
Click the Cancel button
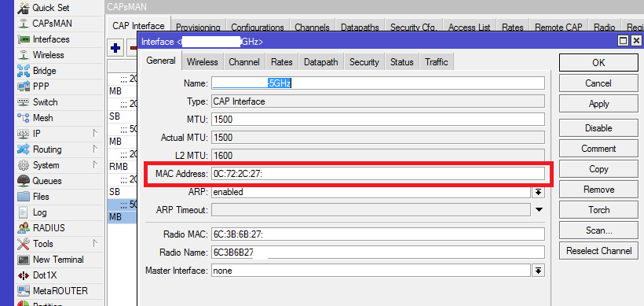(598, 83)
